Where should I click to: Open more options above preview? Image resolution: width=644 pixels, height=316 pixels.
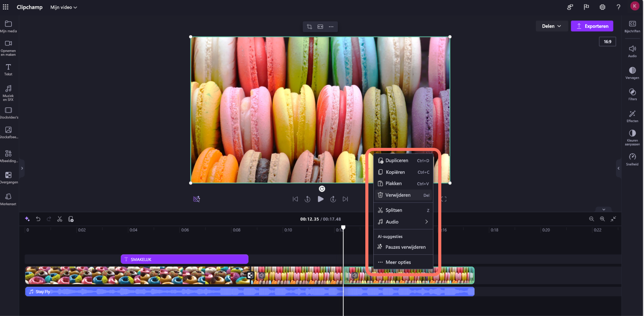(x=331, y=27)
